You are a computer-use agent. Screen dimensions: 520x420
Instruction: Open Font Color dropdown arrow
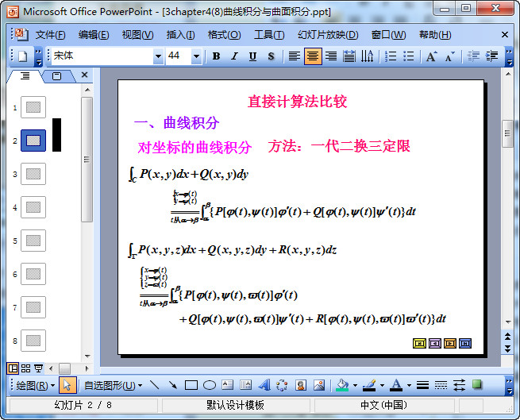pyautogui.click(x=409, y=386)
